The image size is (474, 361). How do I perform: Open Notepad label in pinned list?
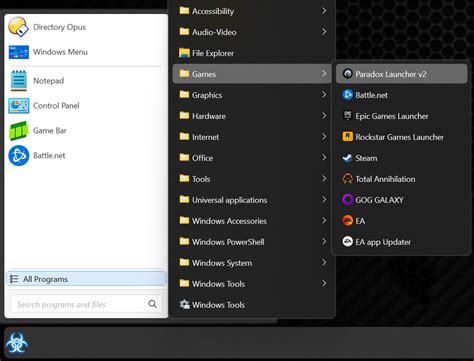tap(48, 81)
